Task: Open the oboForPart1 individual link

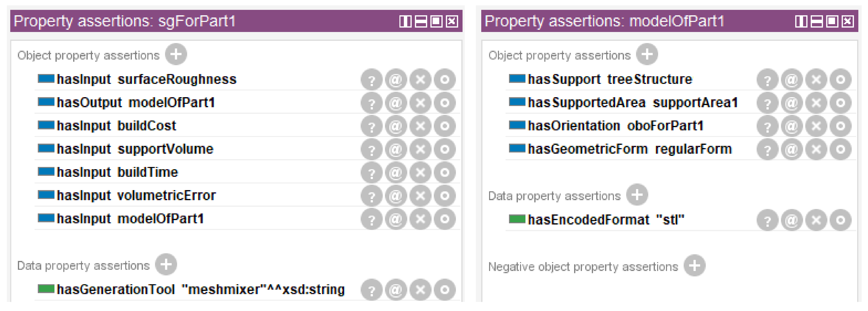Action: tap(665, 126)
